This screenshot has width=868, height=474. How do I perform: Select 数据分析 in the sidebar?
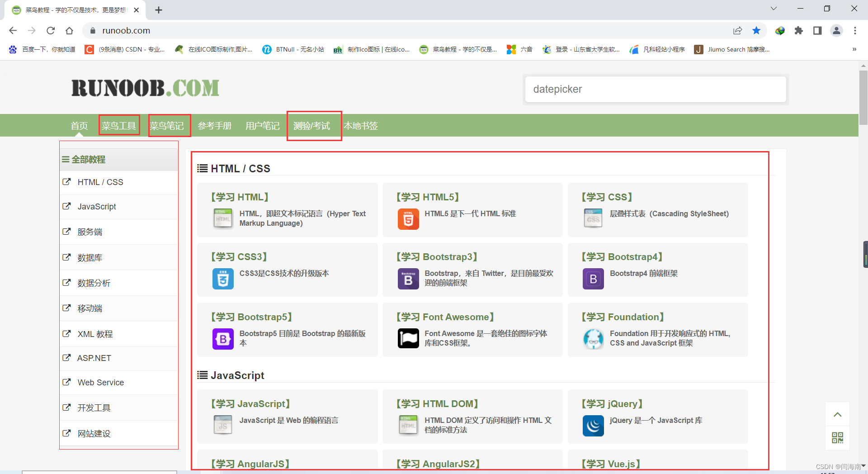click(119, 283)
